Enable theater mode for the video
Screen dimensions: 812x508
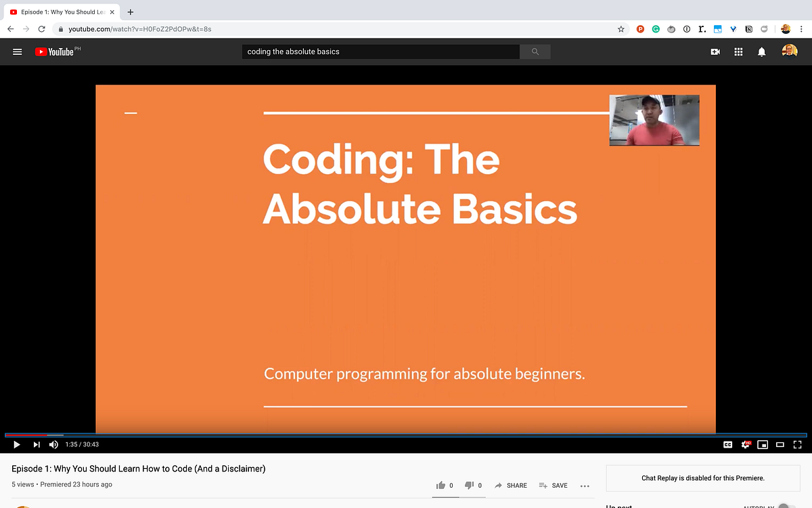tap(780, 444)
